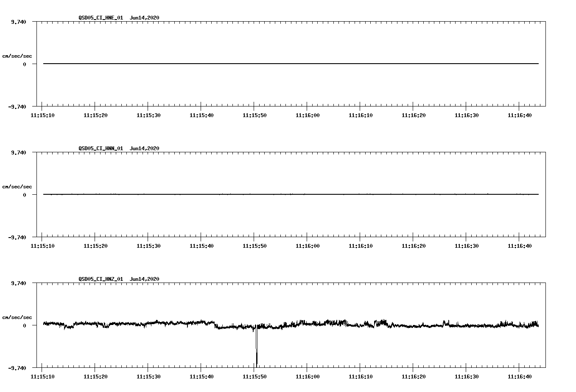Image resolution: width=576 pixels, height=392 pixels.
Task: Click the 11:15:40 label under the HNZ plot
Action: pos(201,377)
